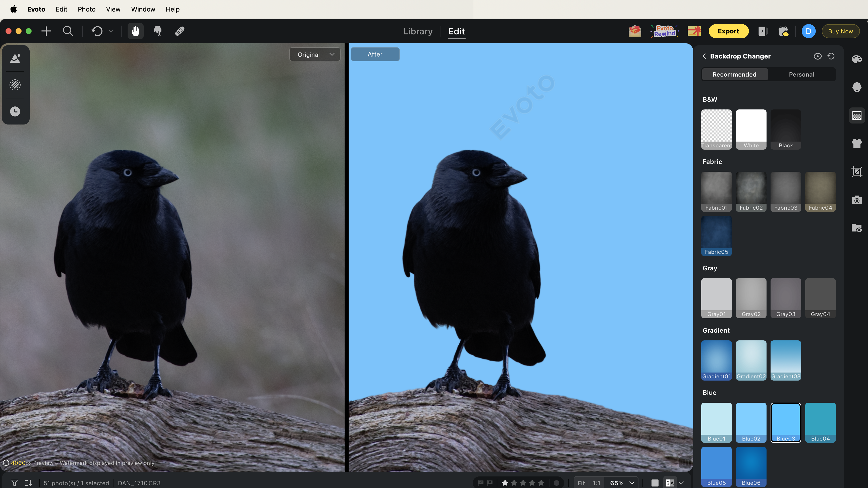Enable the before/after split view toggle
The height and width of the screenshot is (488, 868).
click(685, 462)
